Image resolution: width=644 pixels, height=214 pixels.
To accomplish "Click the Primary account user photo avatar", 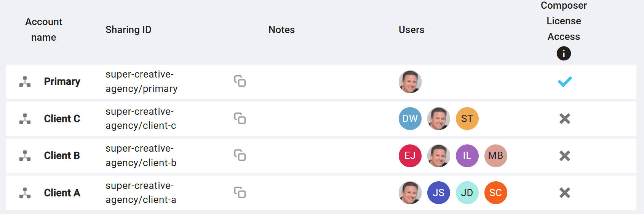I will [410, 82].
